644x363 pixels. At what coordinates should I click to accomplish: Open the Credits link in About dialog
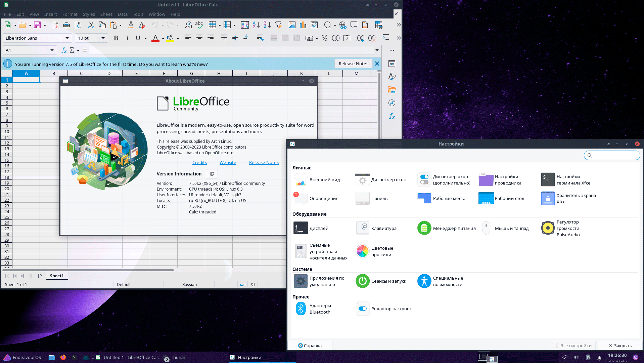click(199, 162)
